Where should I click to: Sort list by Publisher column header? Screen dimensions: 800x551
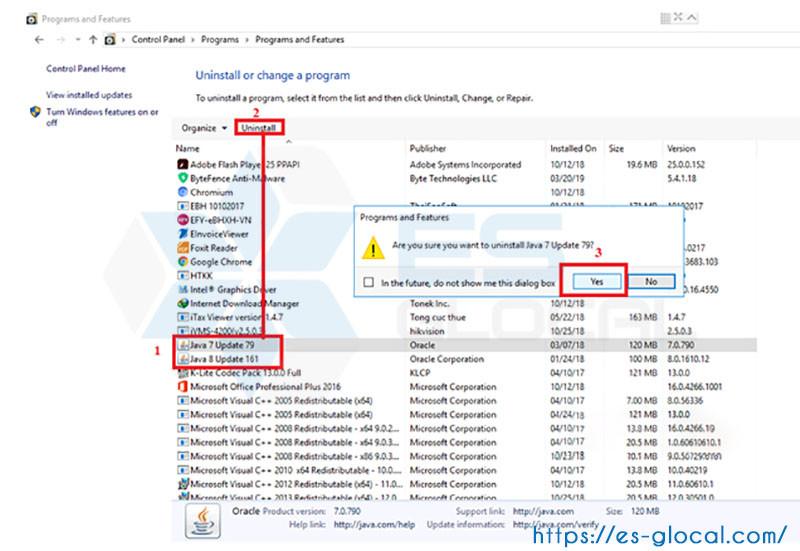click(428, 148)
